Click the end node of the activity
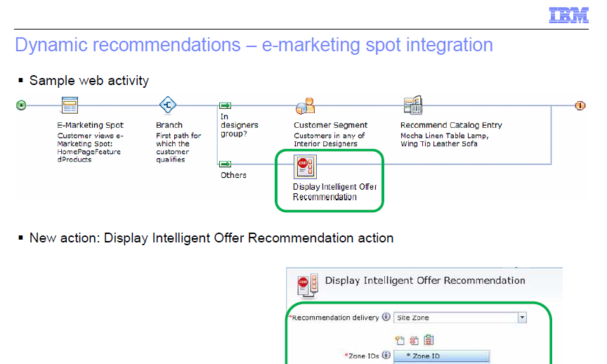607x364 pixels. coord(580,105)
